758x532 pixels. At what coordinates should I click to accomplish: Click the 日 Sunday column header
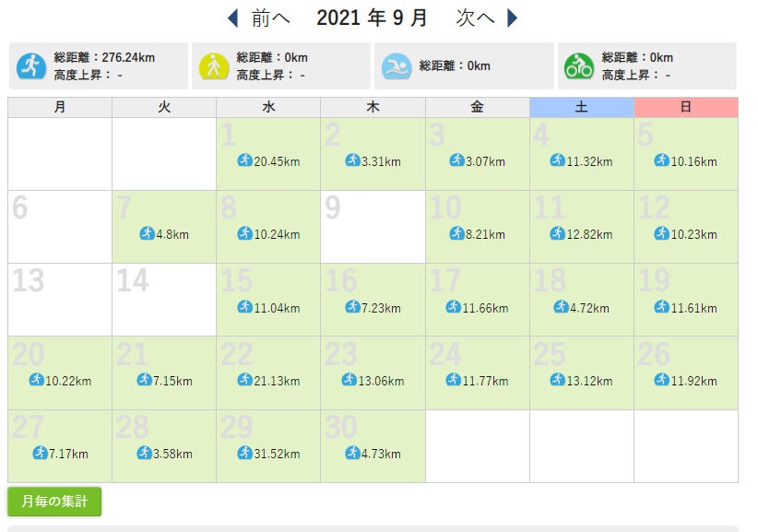(686, 107)
